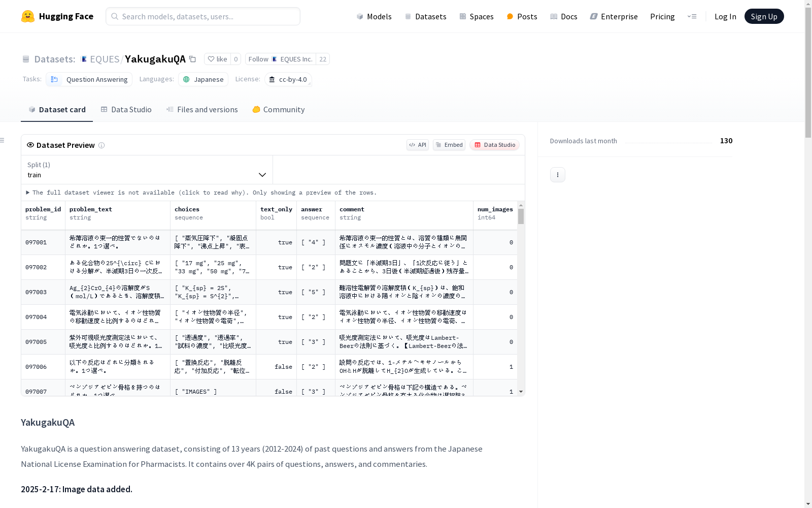Open the info icon next to Dataset Preview
812x508 pixels.
click(x=101, y=145)
